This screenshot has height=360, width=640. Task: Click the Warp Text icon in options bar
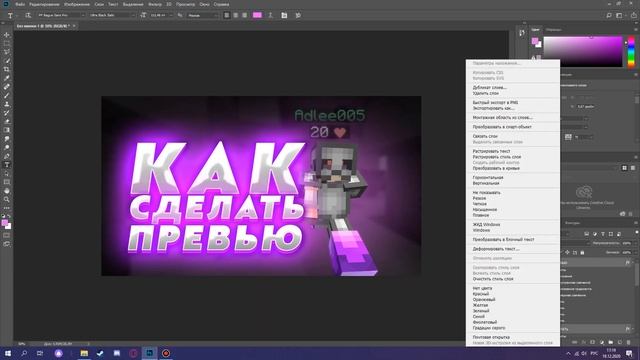270,15
